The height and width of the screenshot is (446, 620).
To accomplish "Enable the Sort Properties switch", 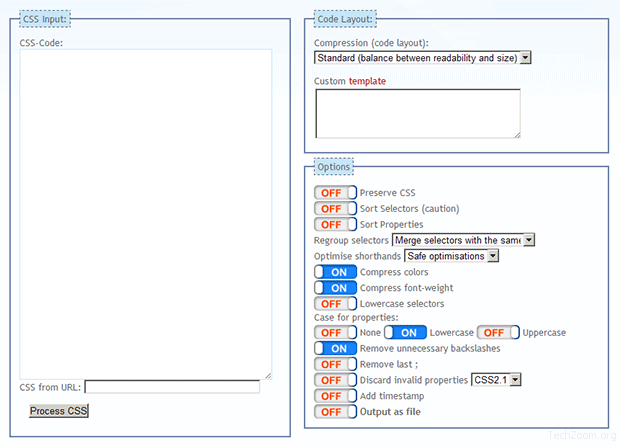I will point(335,224).
